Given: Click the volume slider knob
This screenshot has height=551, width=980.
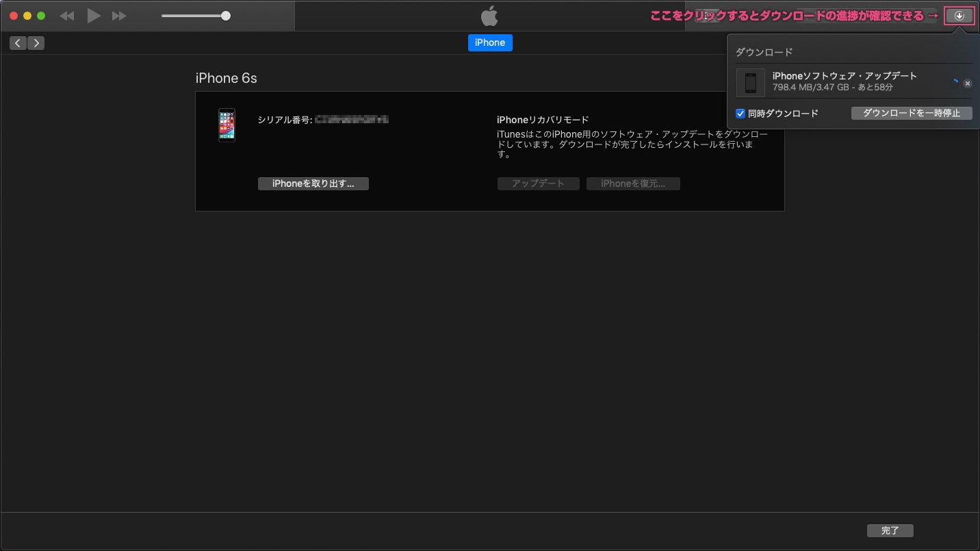Looking at the screenshot, I should click(x=226, y=16).
